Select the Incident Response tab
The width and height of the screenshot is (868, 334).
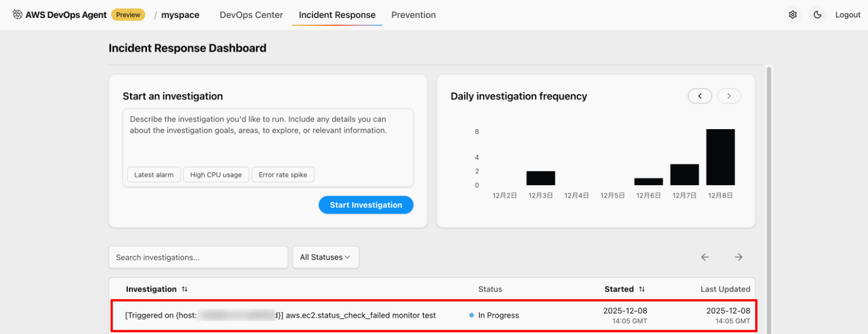pos(337,15)
